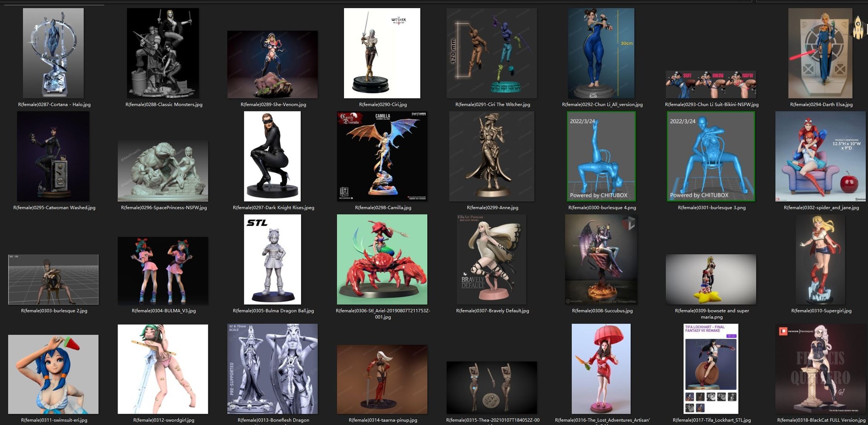
Task: Open the BlackCat FULL Version thumbnail
Action: [x=821, y=369]
